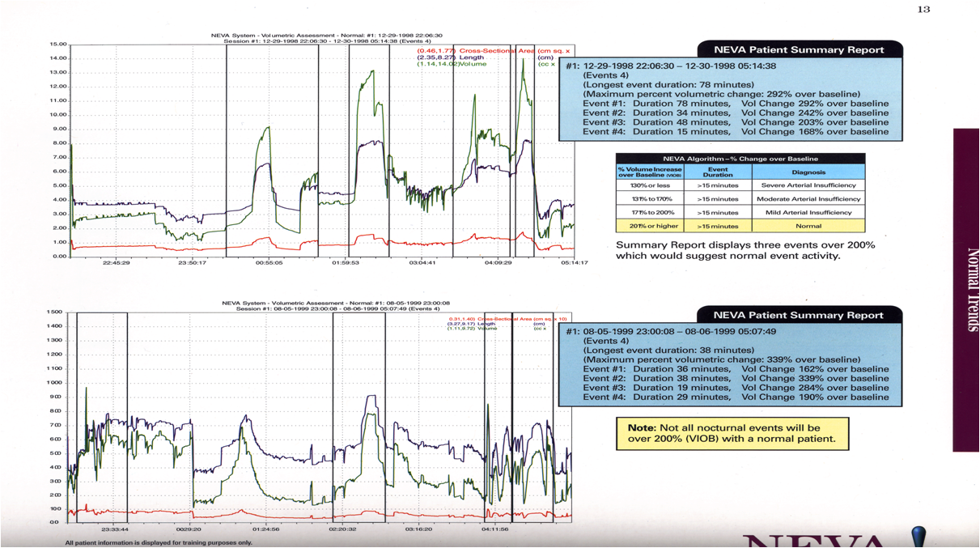Click the Event #2 339% line in bottom report
The width and height of the screenshot is (980, 548).
[x=735, y=378]
